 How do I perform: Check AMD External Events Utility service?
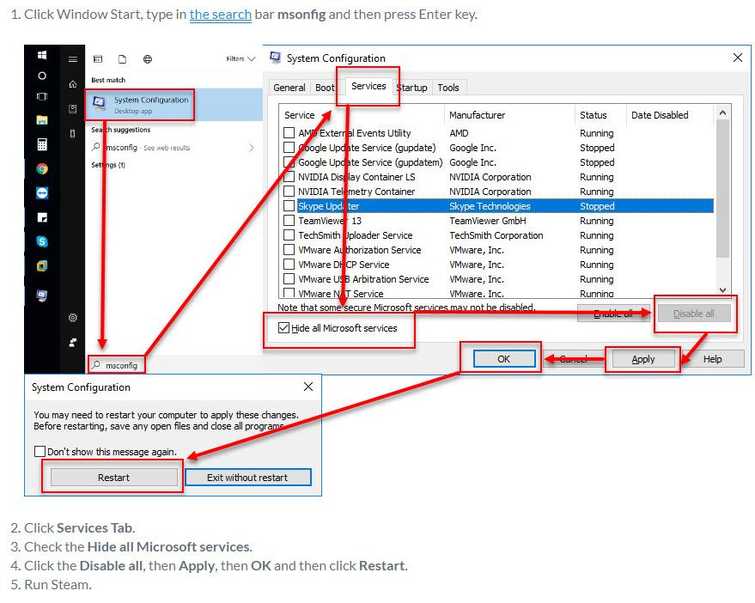pyautogui.click(x=289, y=132)
